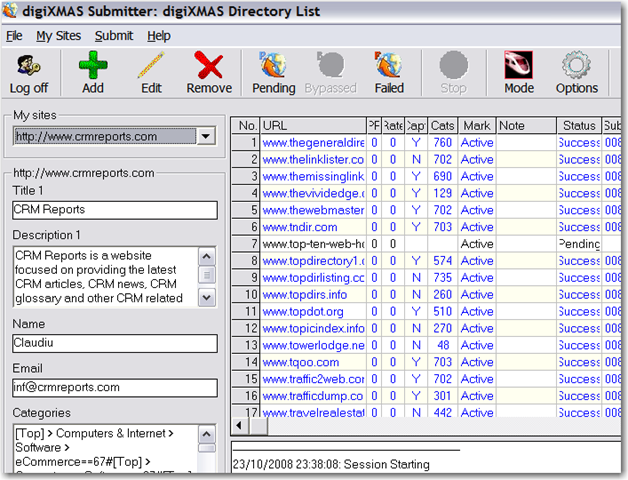Click the No. column header
This screenshot has width=628, height=480.
tap(245, 126)
